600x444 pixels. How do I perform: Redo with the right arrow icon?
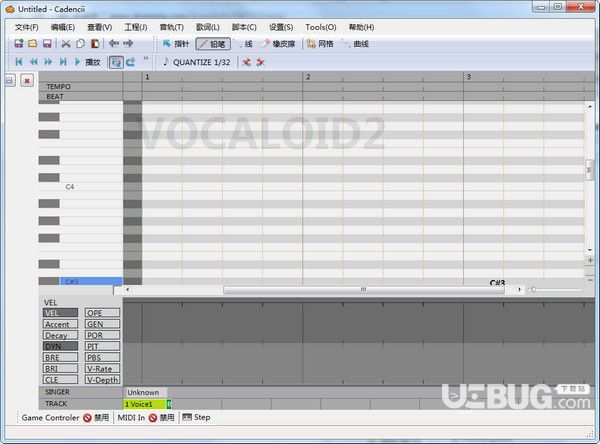pos(128,43)
